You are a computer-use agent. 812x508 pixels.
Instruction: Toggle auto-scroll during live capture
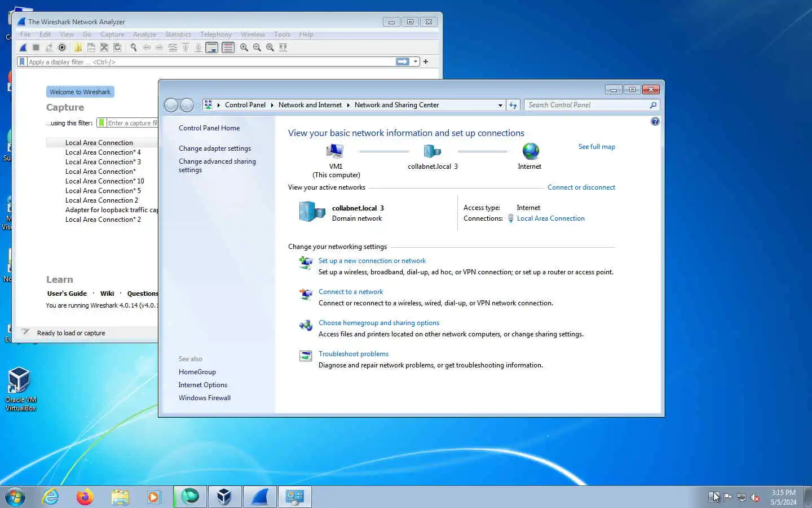(x=212, y=47)
